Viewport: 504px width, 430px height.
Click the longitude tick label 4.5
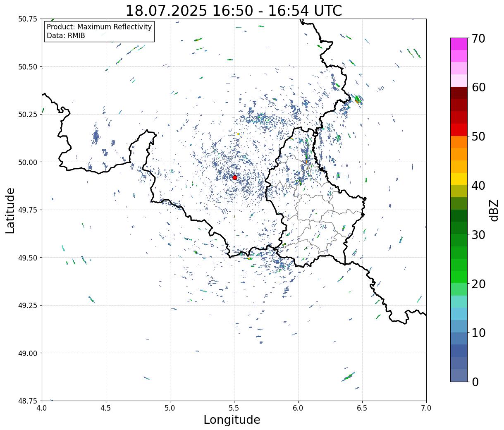pyautogui.click(x=106, y=408)
